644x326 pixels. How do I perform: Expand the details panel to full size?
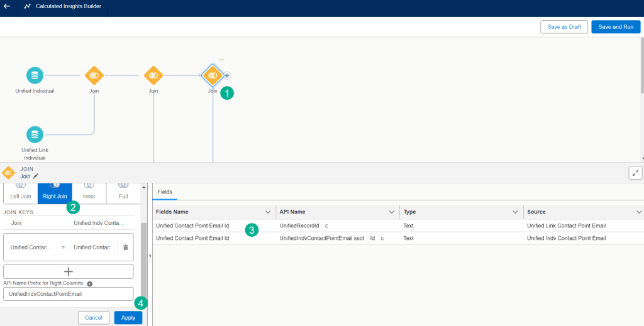click(635, 173)
